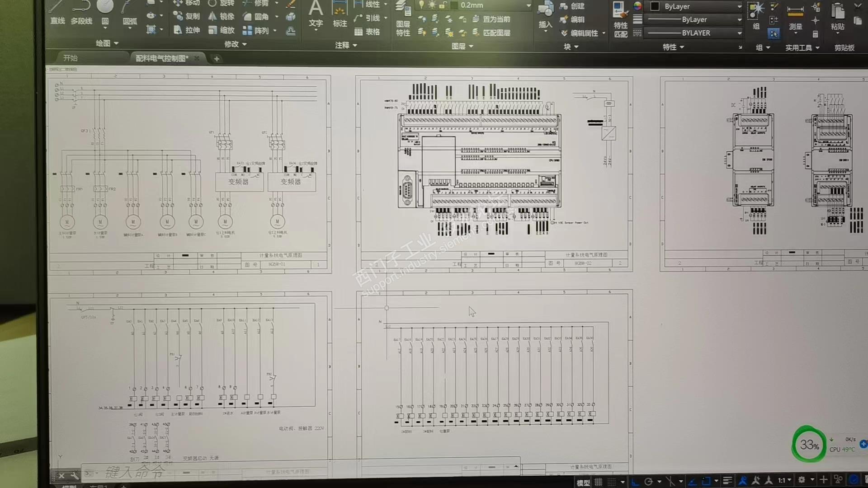This screenshot has width=868, height=488.
Task: Select the 配料电气控制图 drawing tab
Action: coord(162,58)
